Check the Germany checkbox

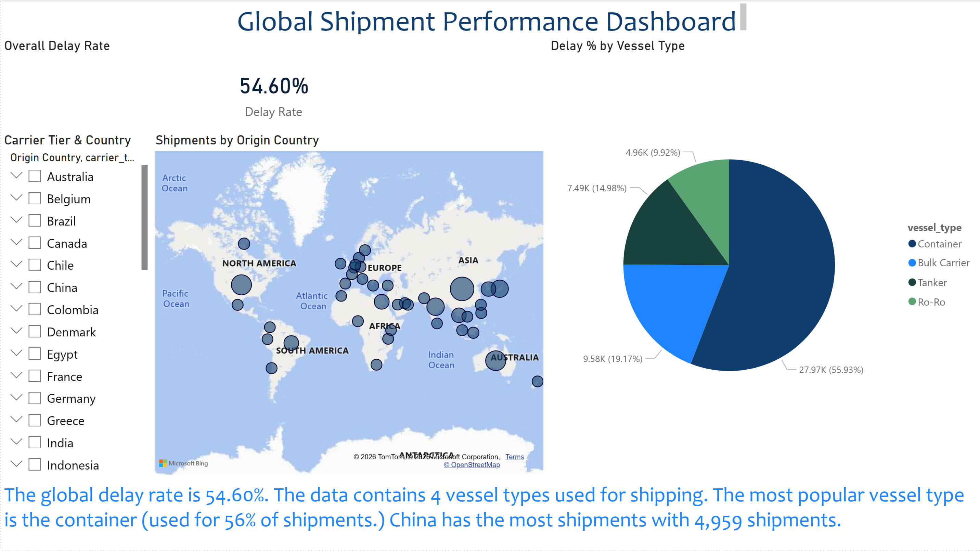pos(35,398)
